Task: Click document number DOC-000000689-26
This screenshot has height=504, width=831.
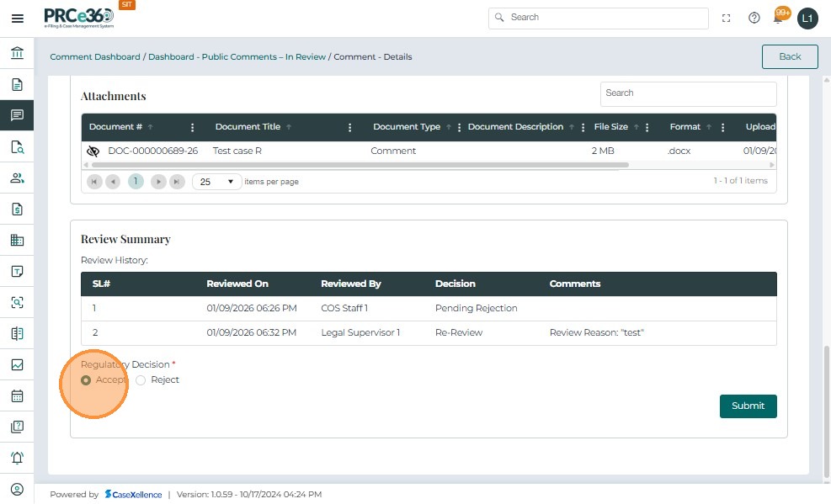Action: click(152, 151)
